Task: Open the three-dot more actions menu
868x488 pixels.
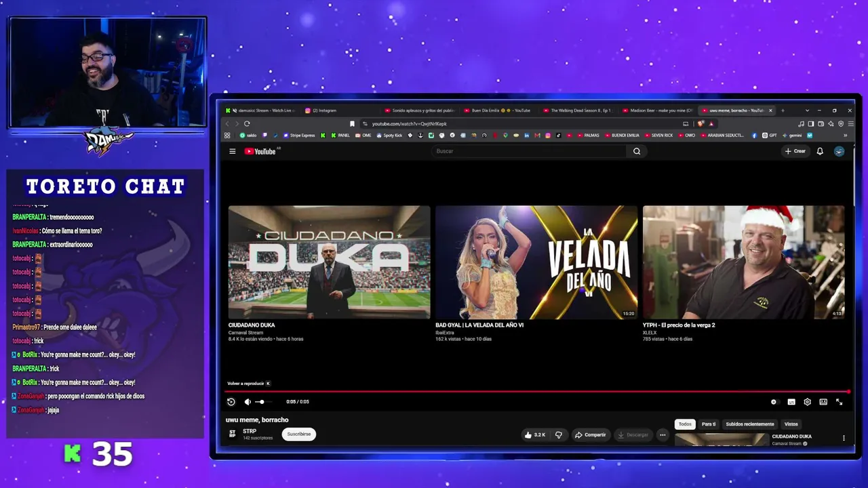Action: pyautogui.click(x=663, y=435)
